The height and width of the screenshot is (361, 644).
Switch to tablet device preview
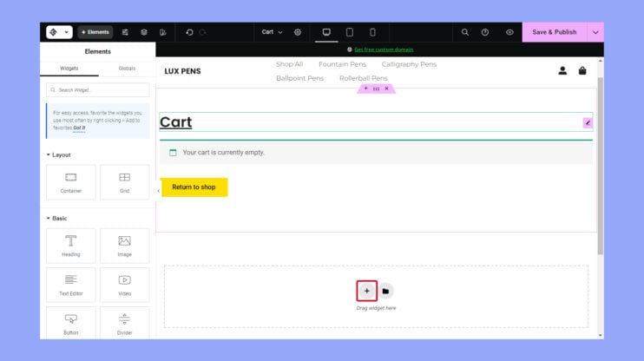[x=350, y=32]
